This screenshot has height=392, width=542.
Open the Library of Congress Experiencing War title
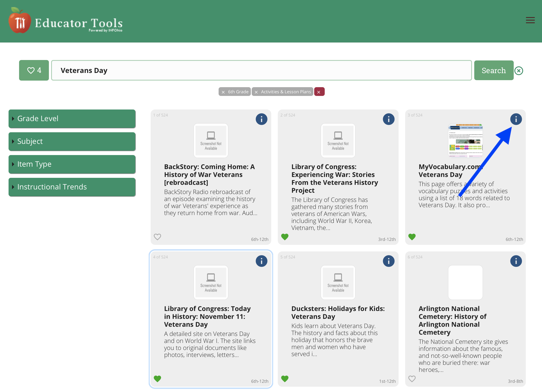335,178
